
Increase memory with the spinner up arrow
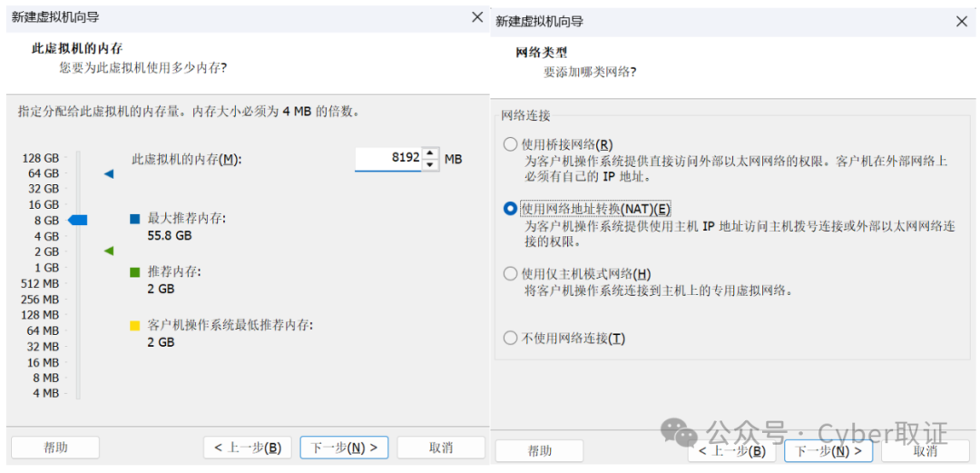click(429, 153)
